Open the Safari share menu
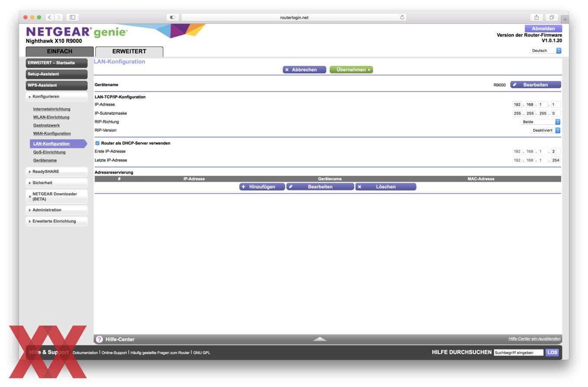588x387 pixels. (x=536, y=17)
